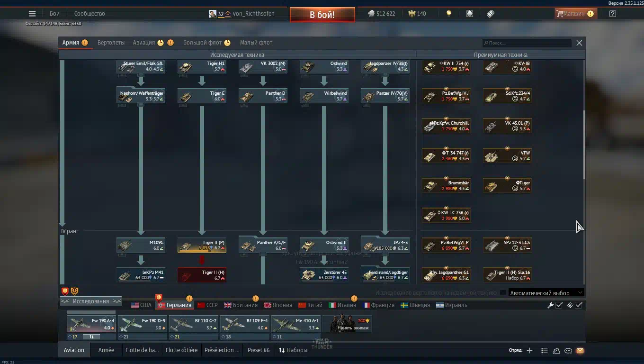Open the Сообщество menu

(89, 14)
